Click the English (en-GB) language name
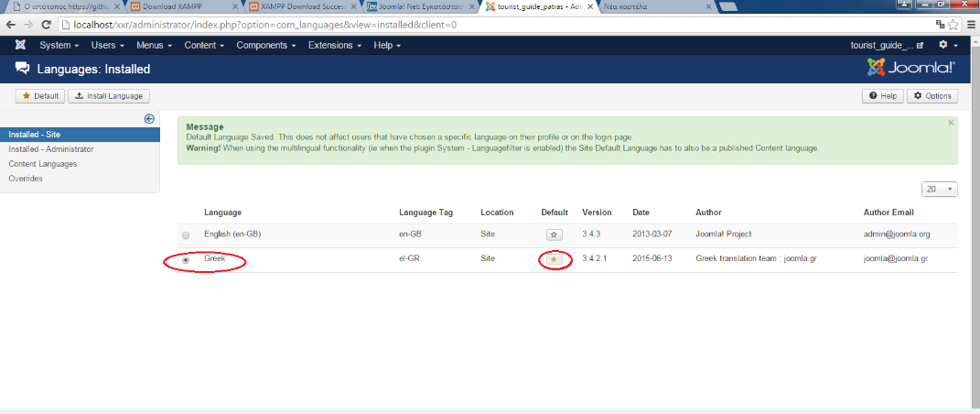980x414 pixels. (232, 234)
